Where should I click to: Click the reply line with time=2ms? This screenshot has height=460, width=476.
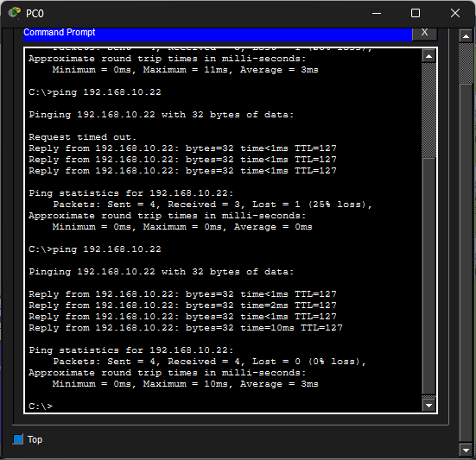coord(182,306)
